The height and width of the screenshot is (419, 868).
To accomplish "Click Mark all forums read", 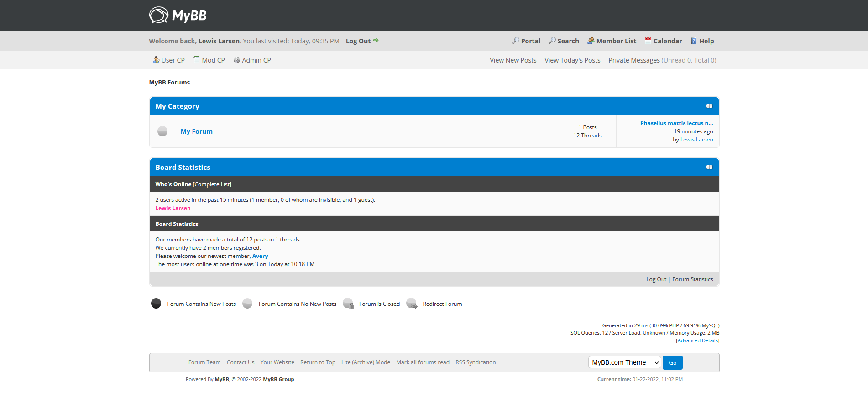I will point(423,362).
